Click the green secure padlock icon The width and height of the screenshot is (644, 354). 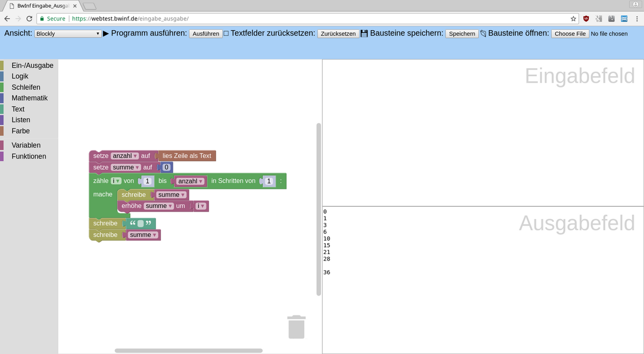(42, 18)
